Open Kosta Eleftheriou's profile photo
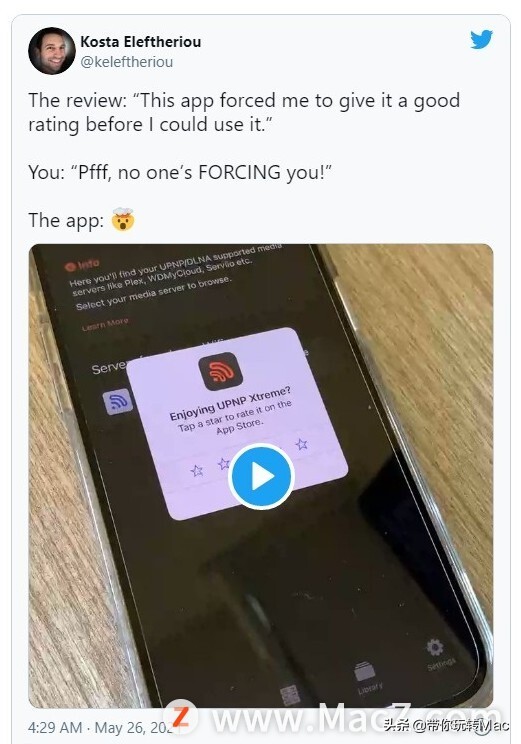This screenshot has height=744, width=521. pyautogui.click(x=52, y=51)
